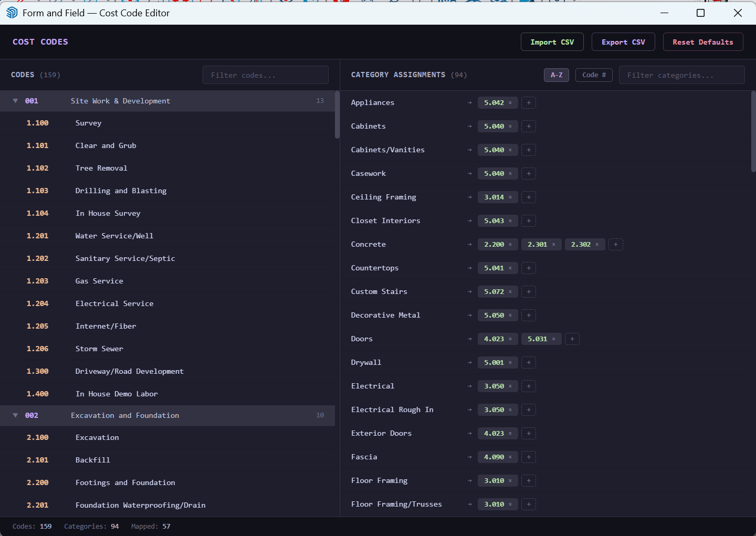Add a code to Exterior Doors
This screenshot has width=756, height=536.
pos(529,433)
